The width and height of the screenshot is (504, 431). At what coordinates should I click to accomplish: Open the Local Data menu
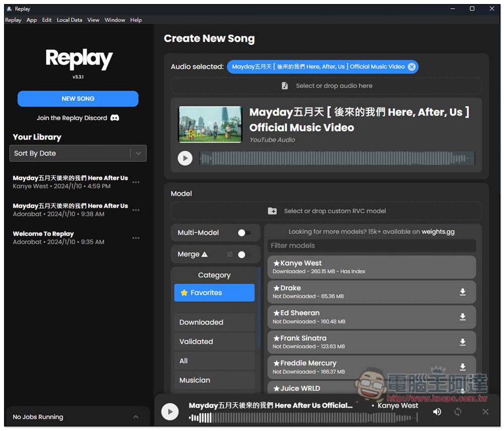click(x=69, y=20)
